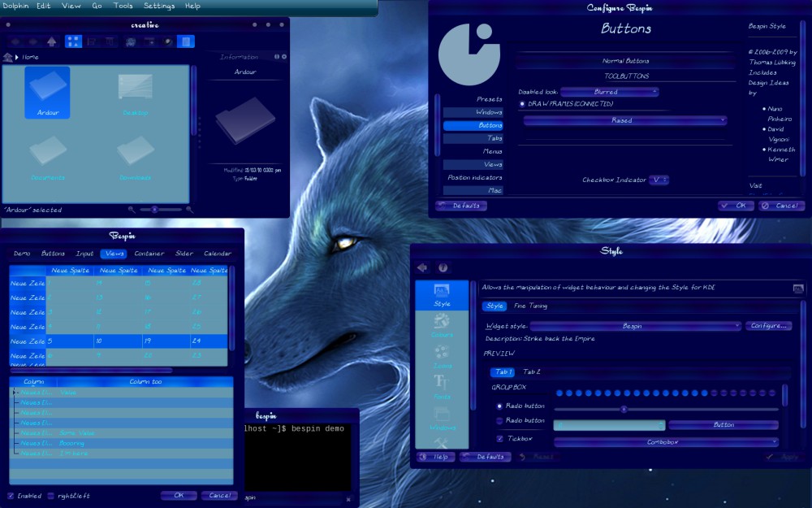Click Cancel in Configure Bespin window
Viewport: 812px width, 508px height.
(x=781, y=206)
